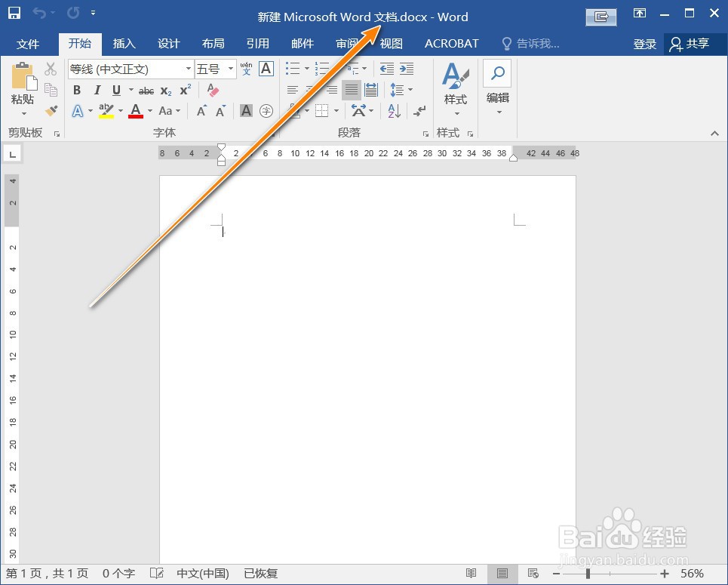
Task: Open the Change Case Aa menu
Action: 169,111
